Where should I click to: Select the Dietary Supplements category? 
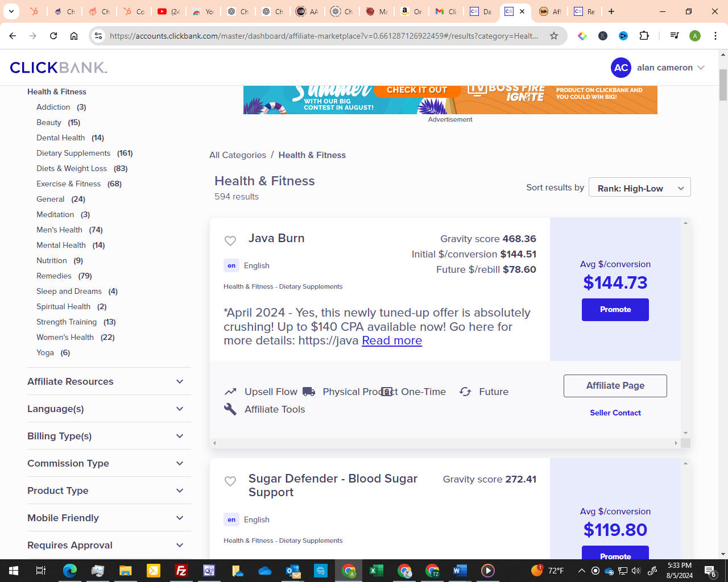(73, 153)
